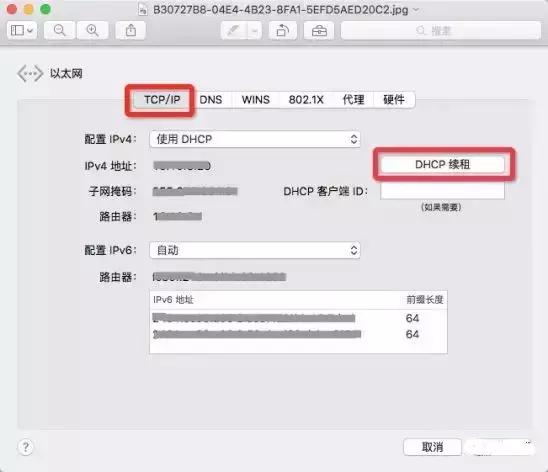The image size is (548, 472).
Task: Rotate the image with the rotate icon
Action: (282, 31)
